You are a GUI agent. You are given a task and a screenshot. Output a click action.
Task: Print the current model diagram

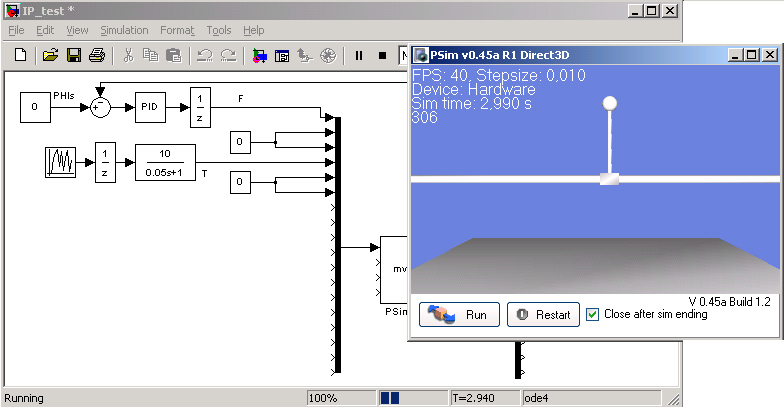(x=96, y=56)
